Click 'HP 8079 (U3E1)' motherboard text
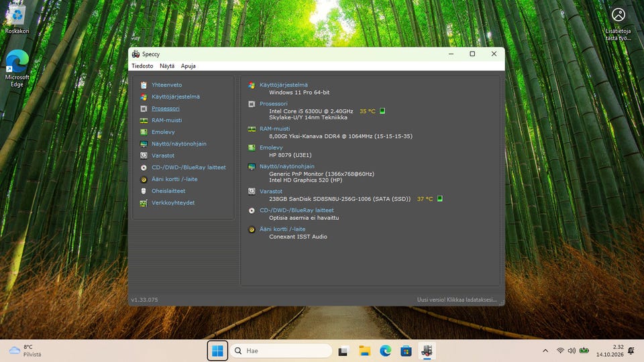The width and height of the screenshot is (644, 362). [x=290, y=155]
